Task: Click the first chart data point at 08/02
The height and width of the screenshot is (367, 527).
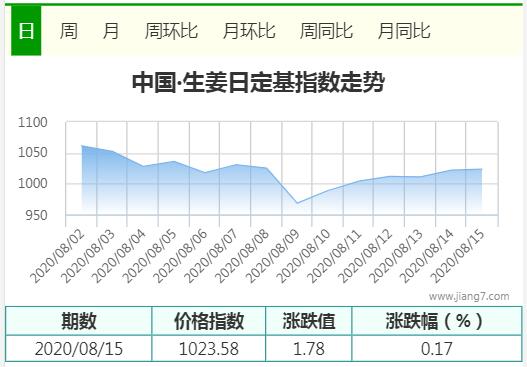Action: coord(82,146)
